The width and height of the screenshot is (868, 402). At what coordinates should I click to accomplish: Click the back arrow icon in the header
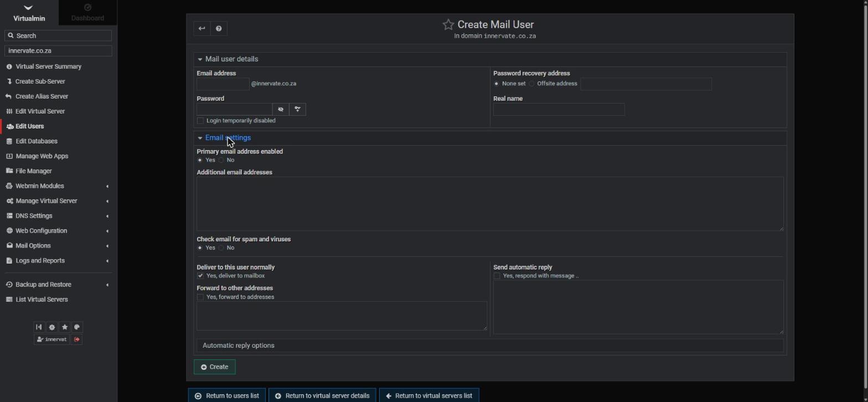pyautogui.click(x=201, y=28)
